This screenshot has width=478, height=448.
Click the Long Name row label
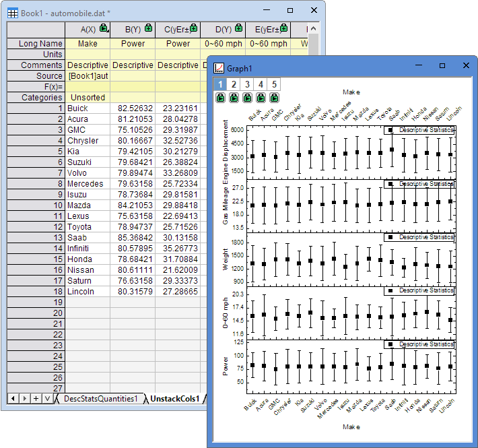point(36,44)
